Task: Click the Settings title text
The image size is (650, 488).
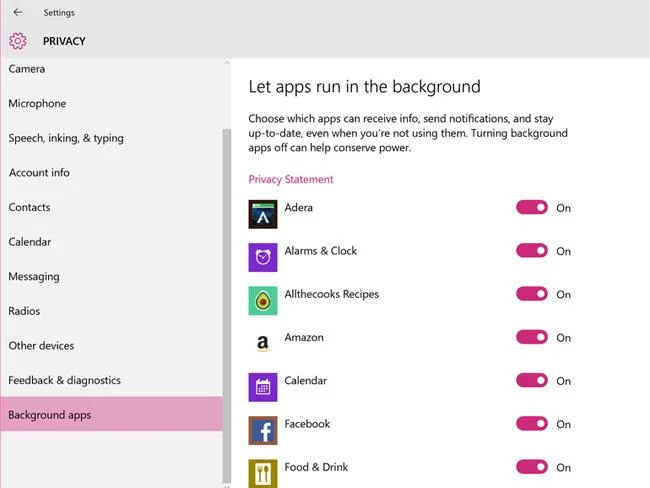Action: (x=59, y=13)
